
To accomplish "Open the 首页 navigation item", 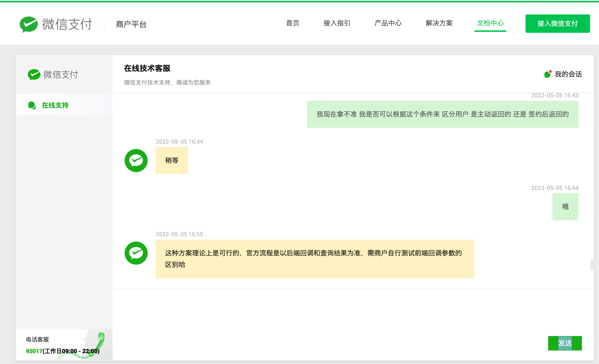I will pos(293,23).
